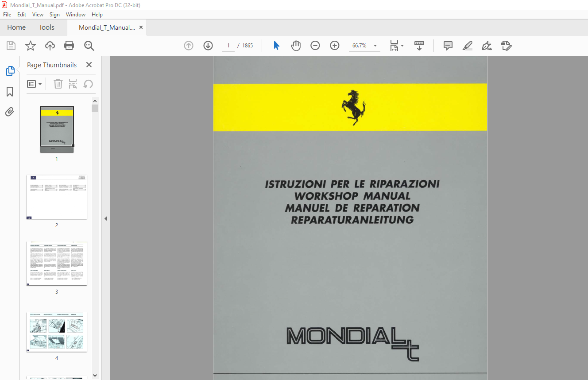Switch to the Tools tab

[x=46, y=27]
